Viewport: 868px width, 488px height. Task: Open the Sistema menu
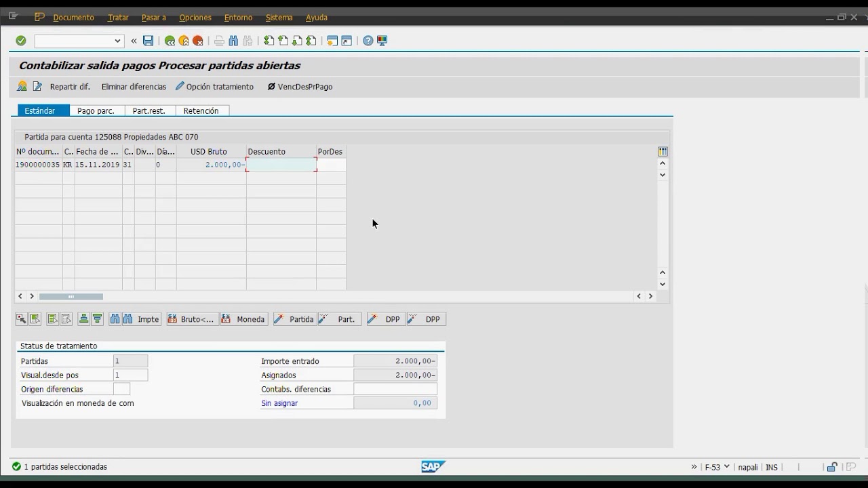coord(279,18)
